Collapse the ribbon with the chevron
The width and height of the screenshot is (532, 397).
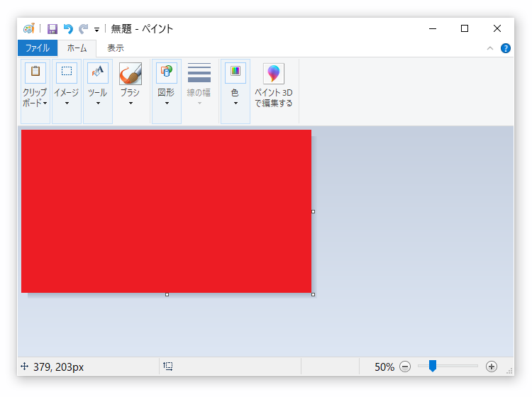(x=490, y=48)
